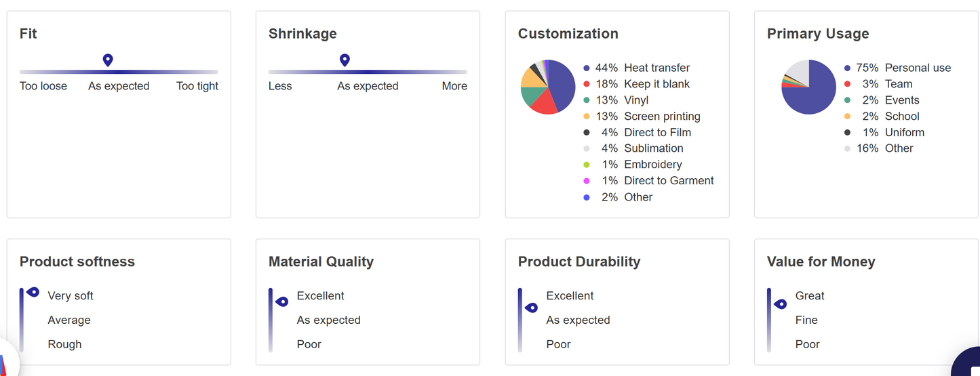Click the "Sublimation" legend entry
This screenshot has width=980, height=376.
coord(653,148)
